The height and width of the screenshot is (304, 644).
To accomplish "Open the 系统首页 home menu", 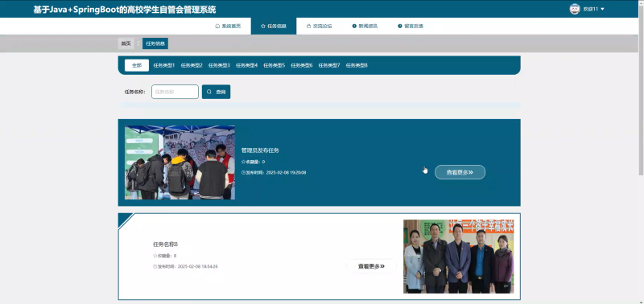I will coord(228,26).
